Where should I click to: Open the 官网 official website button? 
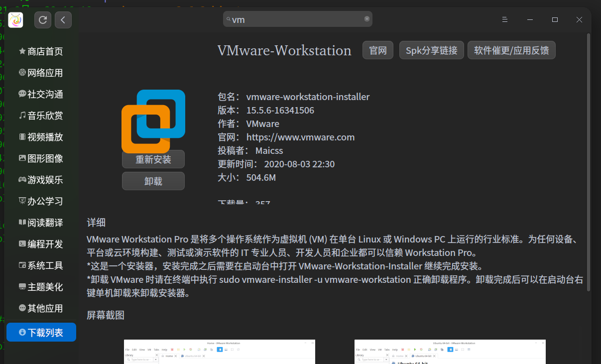(x=378, y=50)
